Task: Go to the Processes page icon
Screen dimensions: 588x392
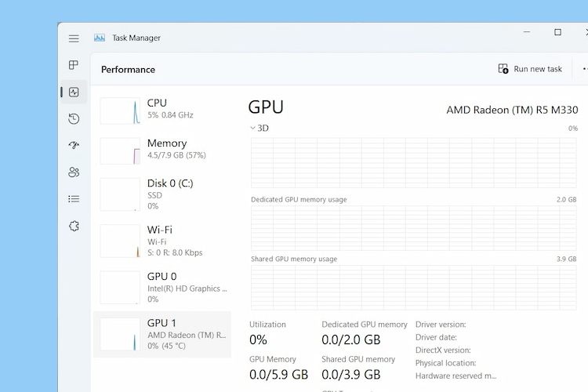Action: click(x=74, y=65)
